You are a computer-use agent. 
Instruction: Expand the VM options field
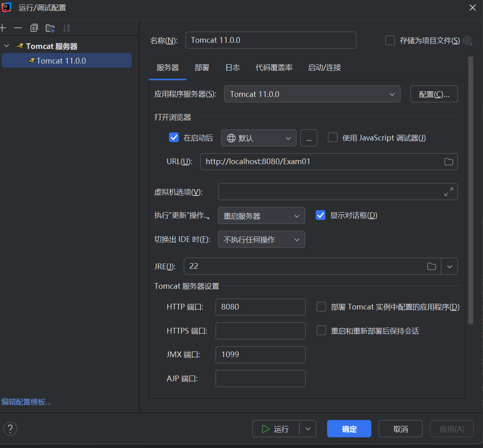click(448, 192)
